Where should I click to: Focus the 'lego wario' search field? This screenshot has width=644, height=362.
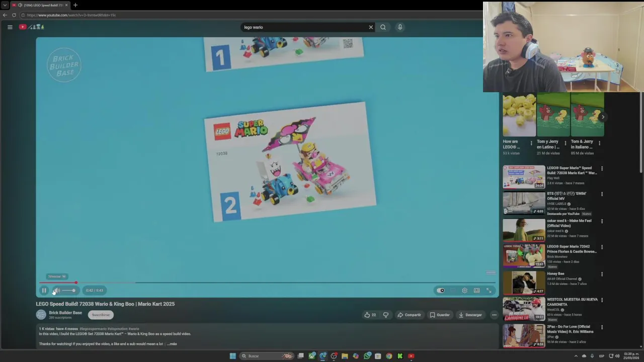304,27
